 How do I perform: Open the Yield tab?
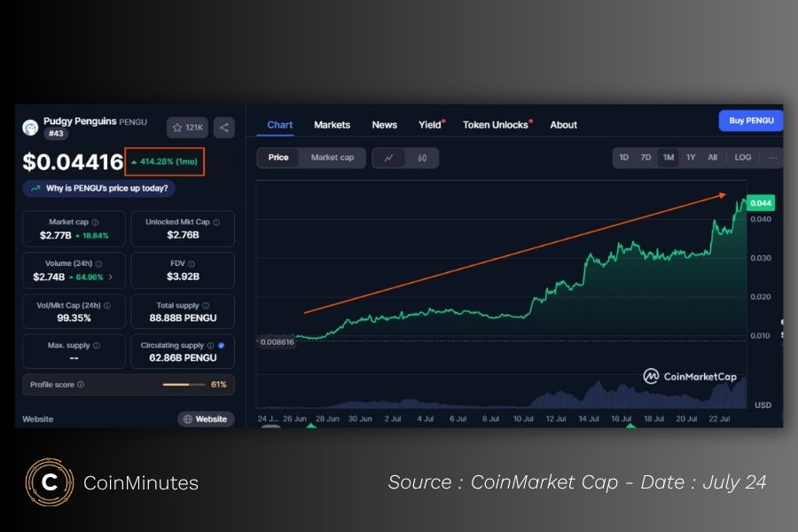(431, 125)
